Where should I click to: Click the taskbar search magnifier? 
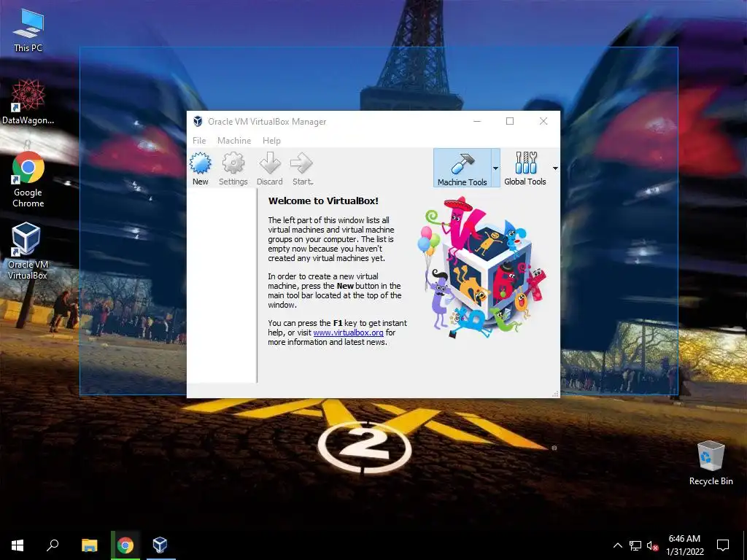click(53, 545)
